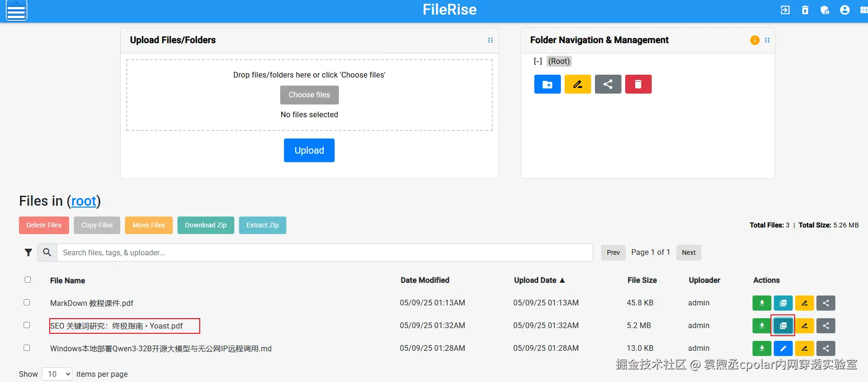
Task: Rename MarkDown 教程课件.pdf with yellow icon
Action: [x=805, y=303]
